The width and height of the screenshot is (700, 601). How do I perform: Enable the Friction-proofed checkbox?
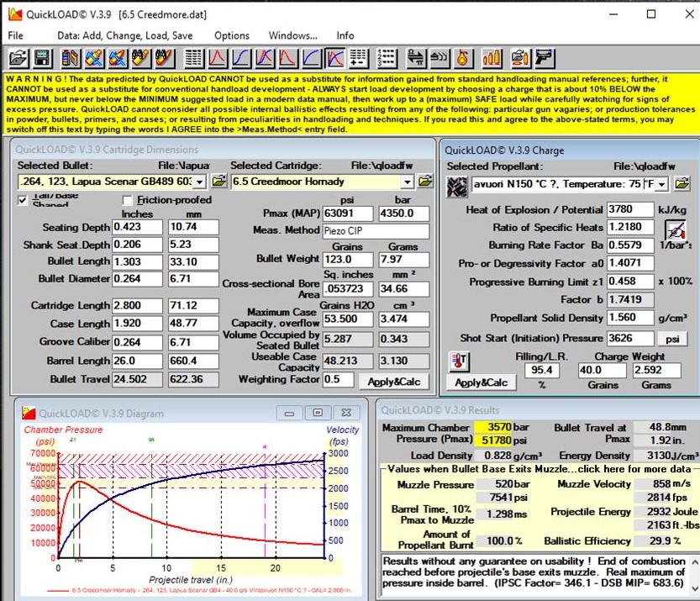[128, 200]
